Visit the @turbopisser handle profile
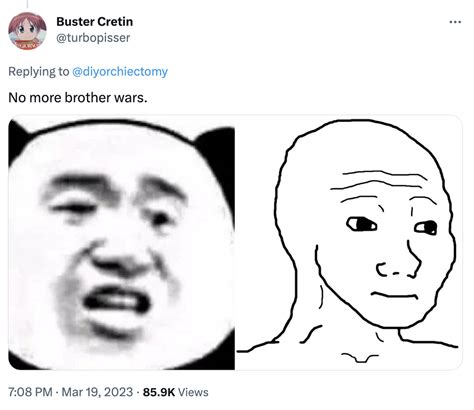 tap(93, 38)
